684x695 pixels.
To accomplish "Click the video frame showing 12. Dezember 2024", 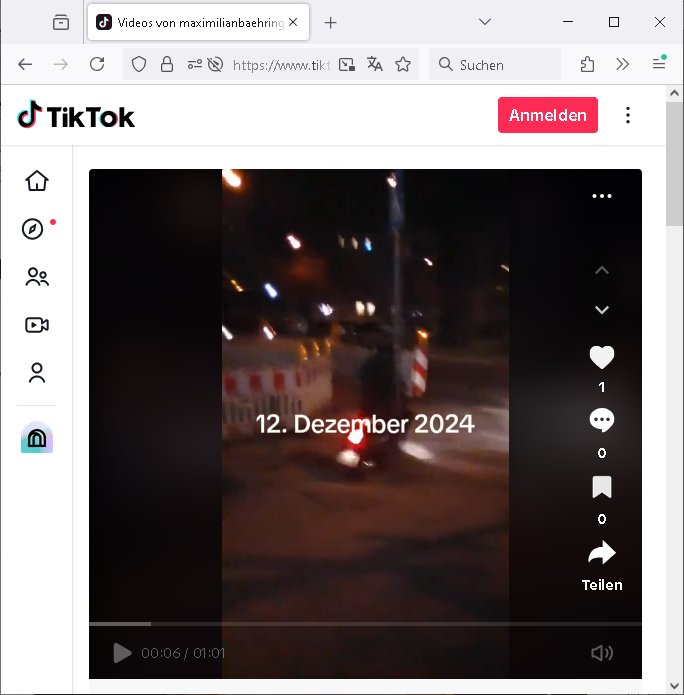I will (x=365, y=423).
